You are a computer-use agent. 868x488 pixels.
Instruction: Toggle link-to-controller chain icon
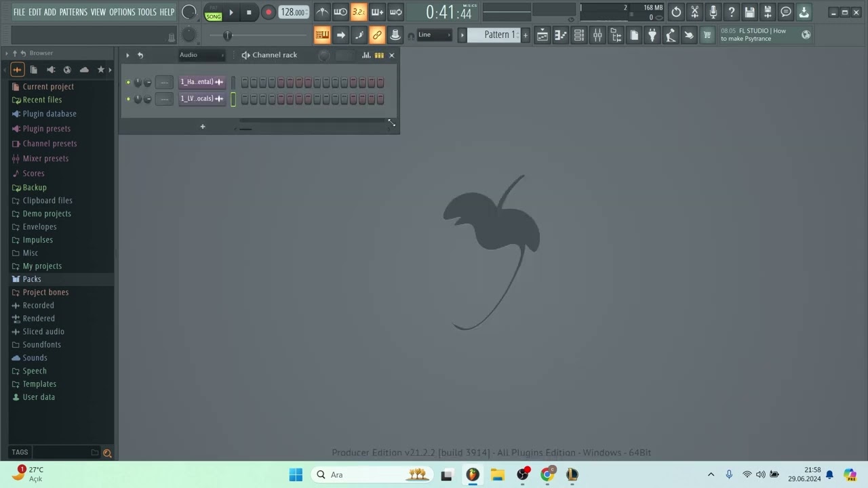pos(377,35)
